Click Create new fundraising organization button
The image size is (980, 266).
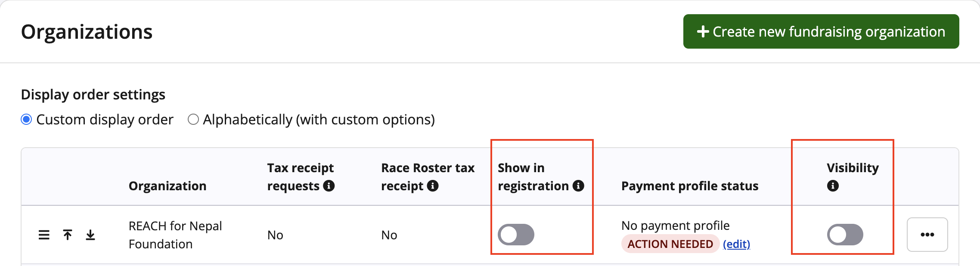point(821,31)
